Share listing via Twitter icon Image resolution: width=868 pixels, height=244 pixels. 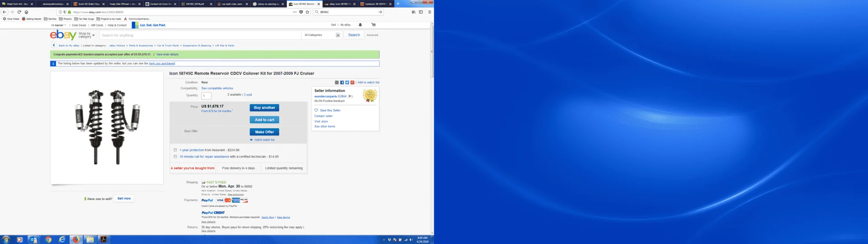tap(347, 83)
